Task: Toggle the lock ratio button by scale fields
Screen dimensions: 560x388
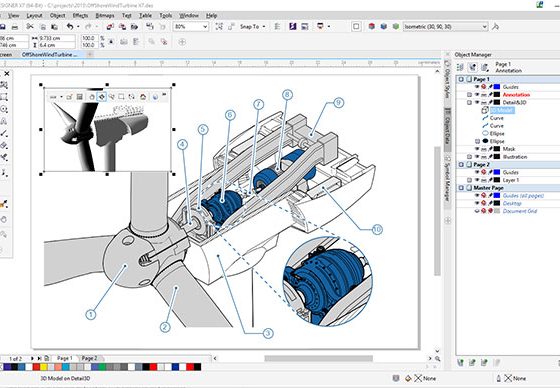Action: [x=111, y=41]
